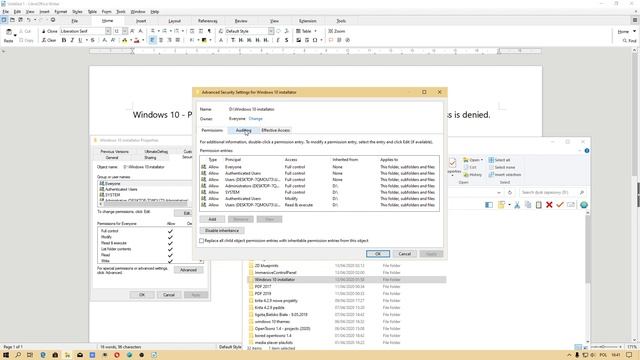Select the SYSTEM Full control permission entry

tap(319, 192)
